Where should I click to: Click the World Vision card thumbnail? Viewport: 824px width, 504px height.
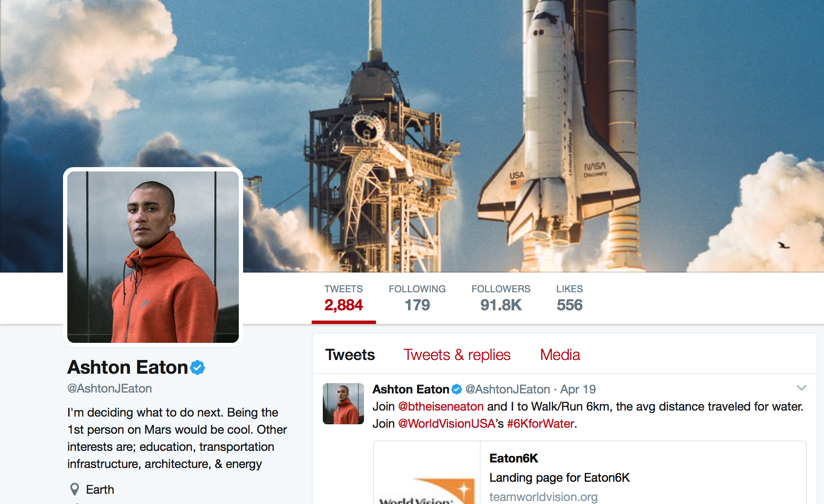427,473
